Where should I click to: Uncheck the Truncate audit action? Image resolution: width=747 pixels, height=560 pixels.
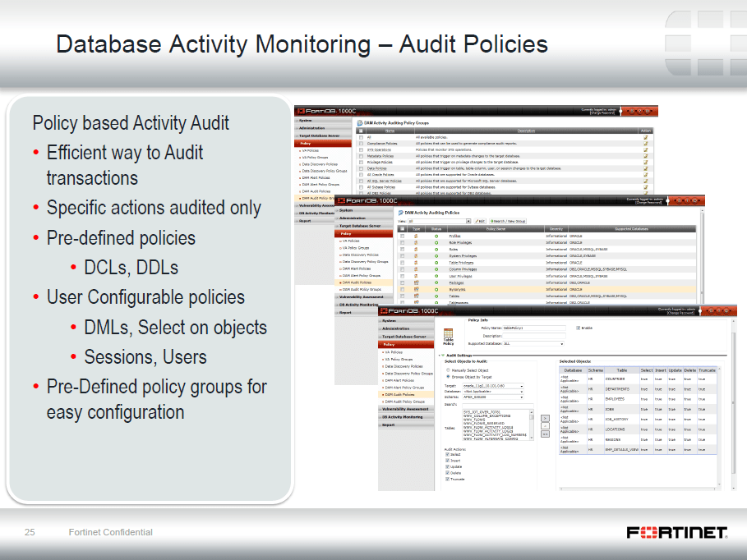pyautogui.click(x=447, y=479)
